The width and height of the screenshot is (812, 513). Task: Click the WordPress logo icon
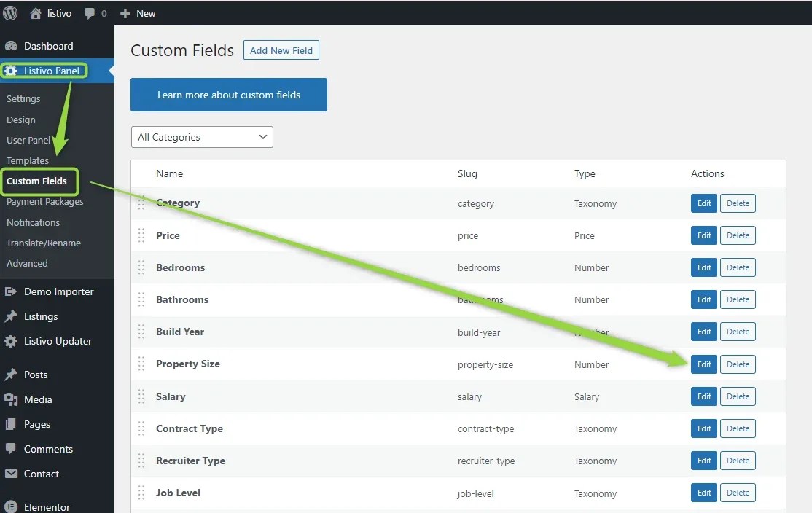10,13
